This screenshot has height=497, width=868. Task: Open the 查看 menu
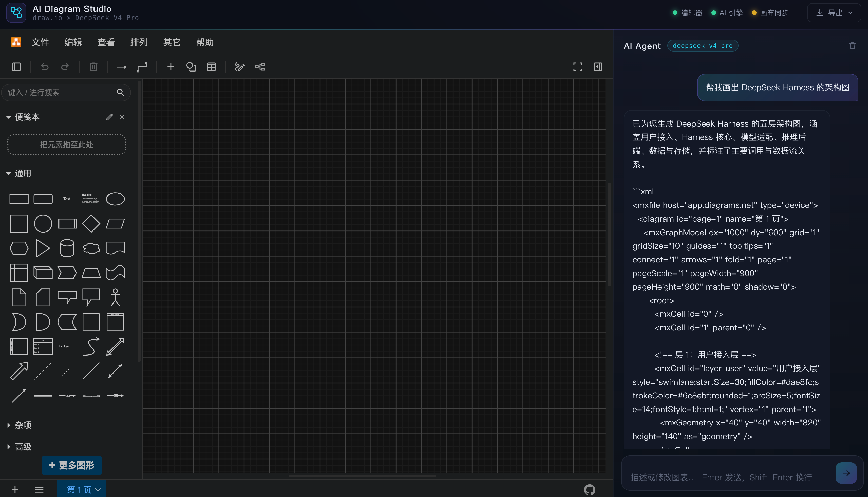pos(106,42)
